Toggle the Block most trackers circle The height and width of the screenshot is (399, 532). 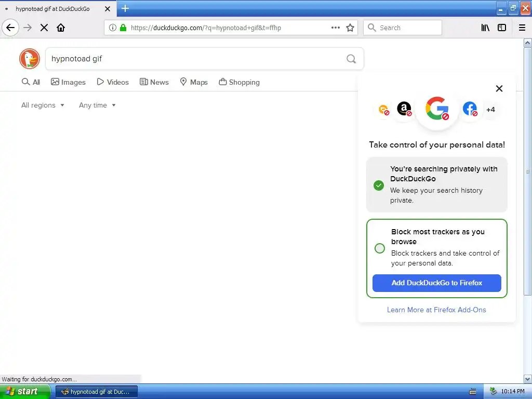coord(380,248)
